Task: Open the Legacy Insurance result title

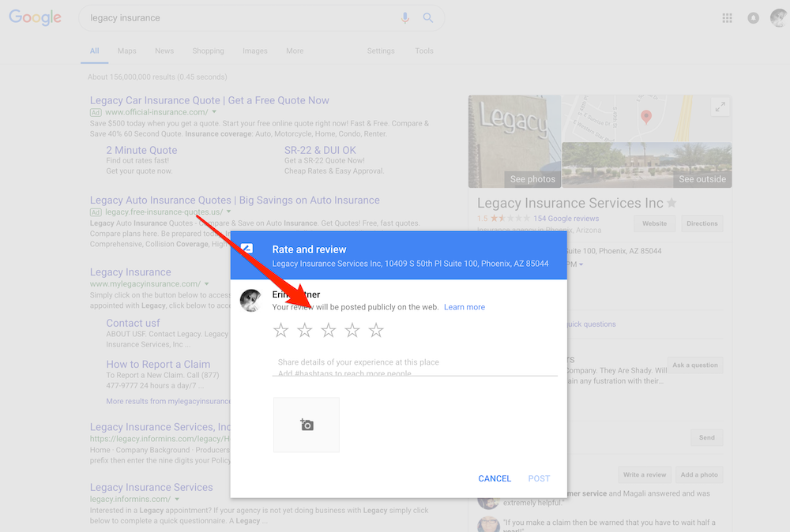Action: click(x=130, y=272)
